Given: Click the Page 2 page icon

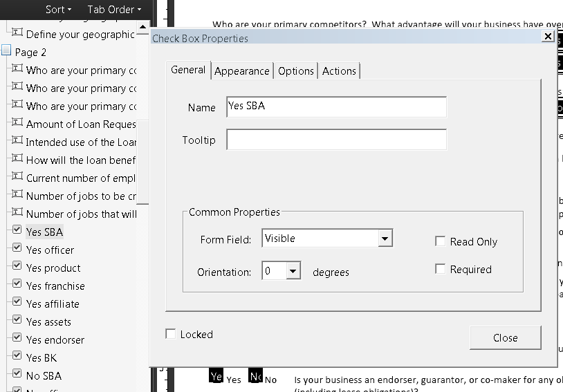Looking at the screenshot, I should tap(7, 51).
